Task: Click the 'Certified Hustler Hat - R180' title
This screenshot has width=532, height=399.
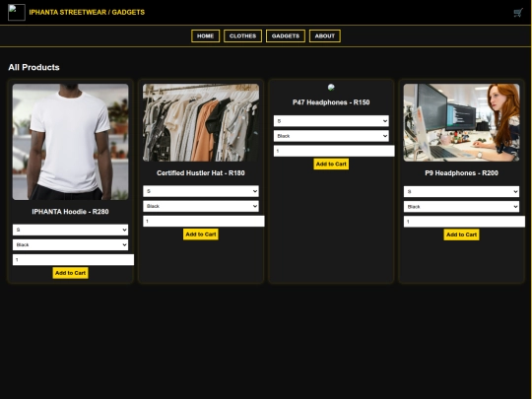Action: pos(201,173)
